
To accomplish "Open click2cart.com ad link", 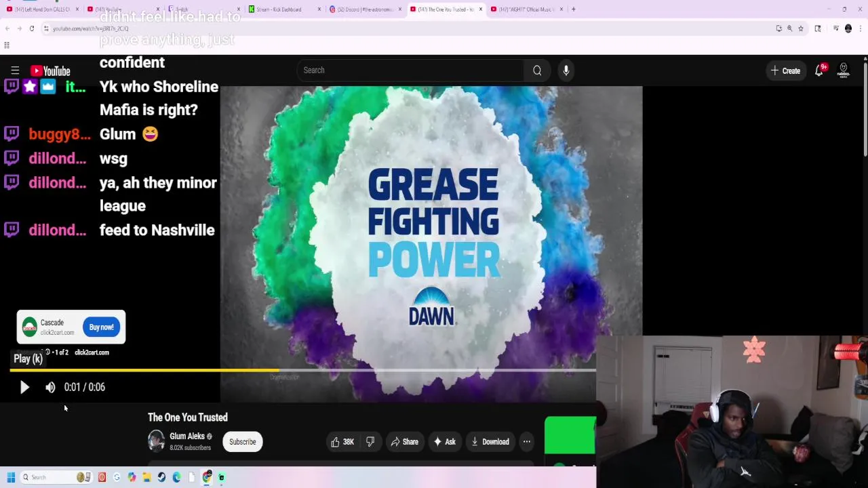I will (x=92, y=352).
